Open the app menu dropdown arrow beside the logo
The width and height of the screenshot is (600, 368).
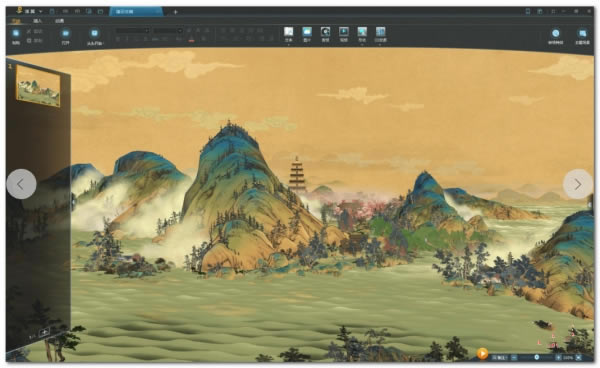[x=41, y=12]
